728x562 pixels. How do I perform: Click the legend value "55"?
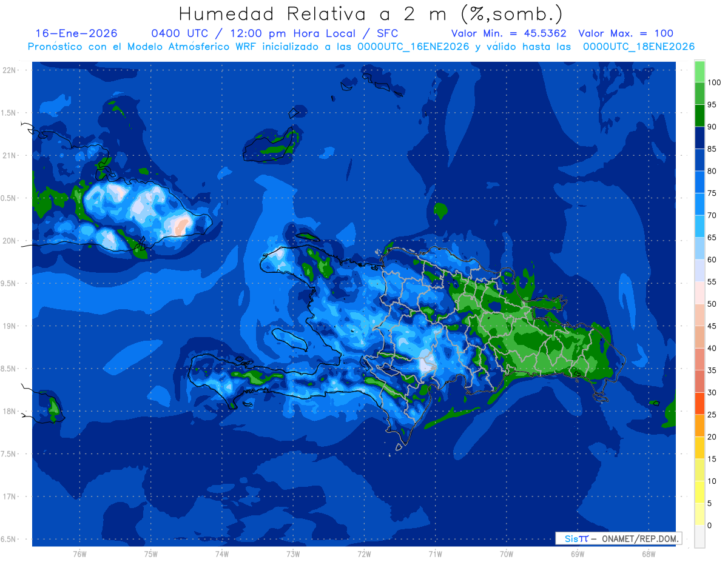(x=712, y=282)
